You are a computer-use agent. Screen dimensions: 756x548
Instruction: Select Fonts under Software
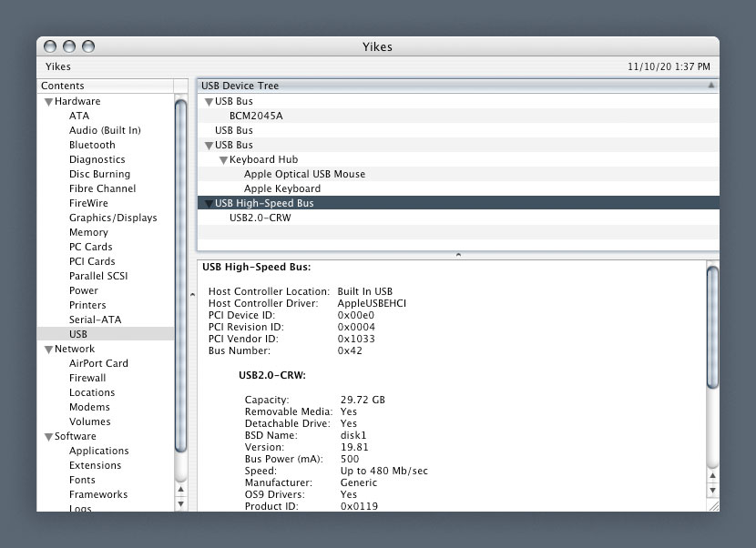(x=82, y=480)
